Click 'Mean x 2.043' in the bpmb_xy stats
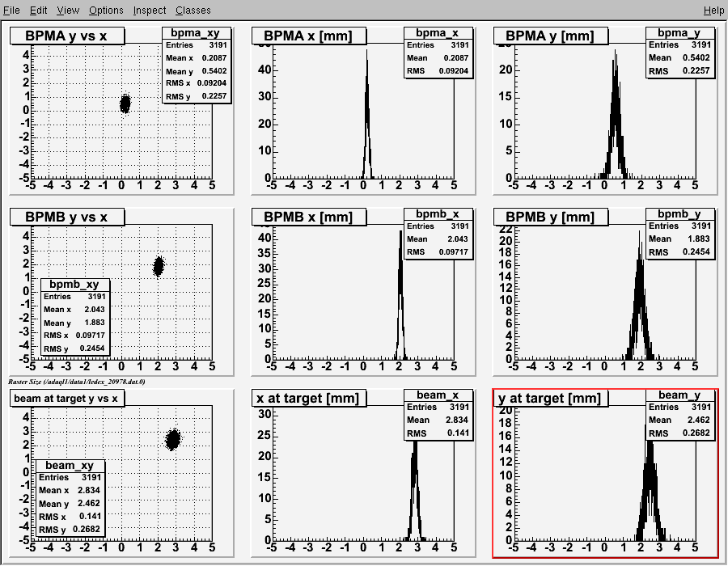Image resolution: width=728 pixels, height=566 pixels. point(74,310)
